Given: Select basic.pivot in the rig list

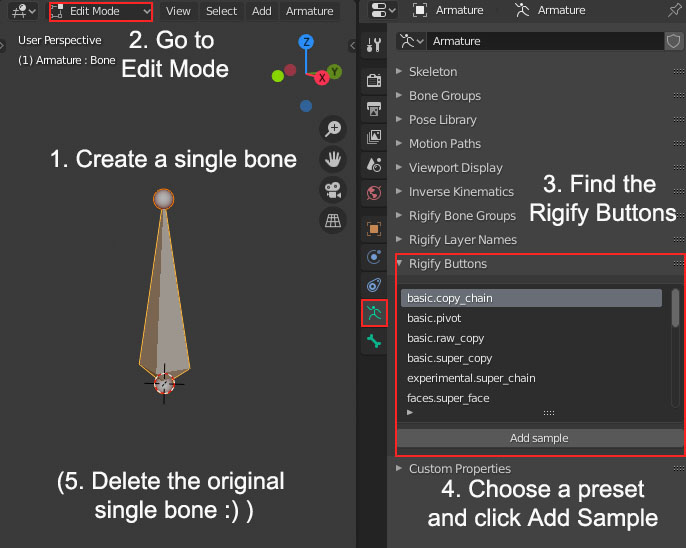Looking at the screenshot, I should coord(531,318).
